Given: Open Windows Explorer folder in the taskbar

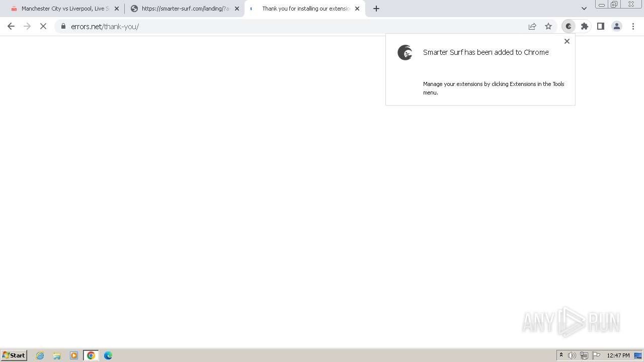Looking at the screenshot, I should click(x=57, y=355).
